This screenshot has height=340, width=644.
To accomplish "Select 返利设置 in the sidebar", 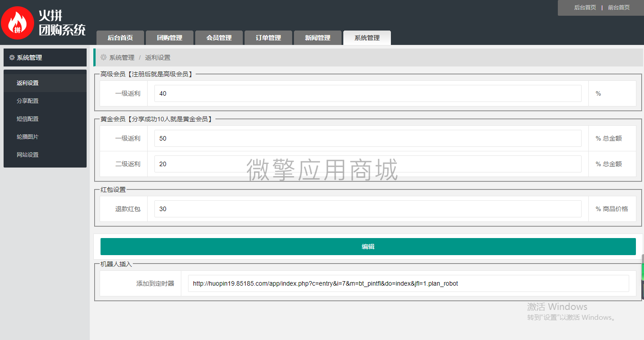I will [x=45, y=83].
